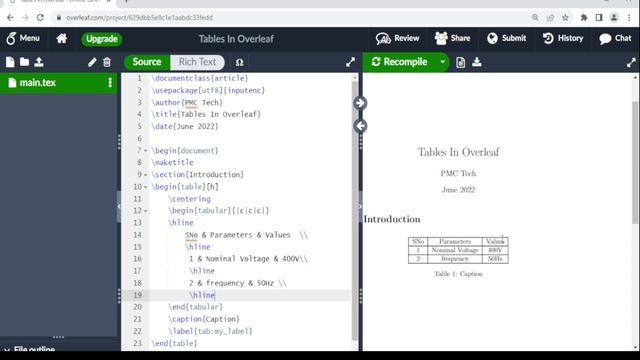Click the Upgrade button
Image resolution: width=640 pixels, height=360 pixels.
(102, 39)
